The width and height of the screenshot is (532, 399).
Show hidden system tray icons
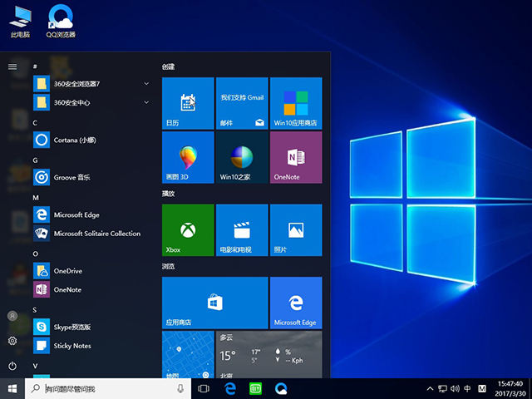[x=430, y=388]
